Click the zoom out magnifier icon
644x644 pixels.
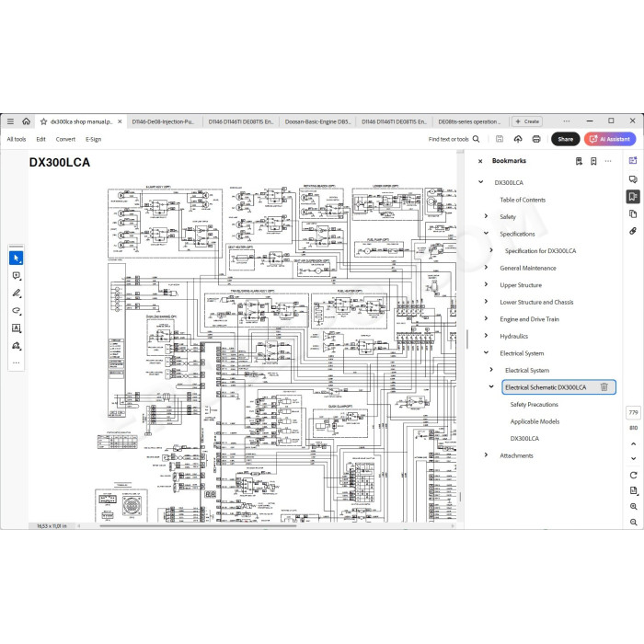pyautogui.click(x=633, y=522)
